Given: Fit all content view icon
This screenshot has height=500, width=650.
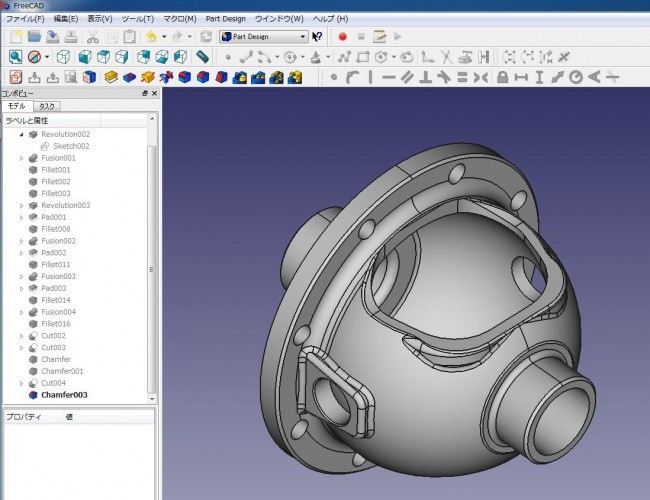Looking at the screenshot, I should 16,57.
